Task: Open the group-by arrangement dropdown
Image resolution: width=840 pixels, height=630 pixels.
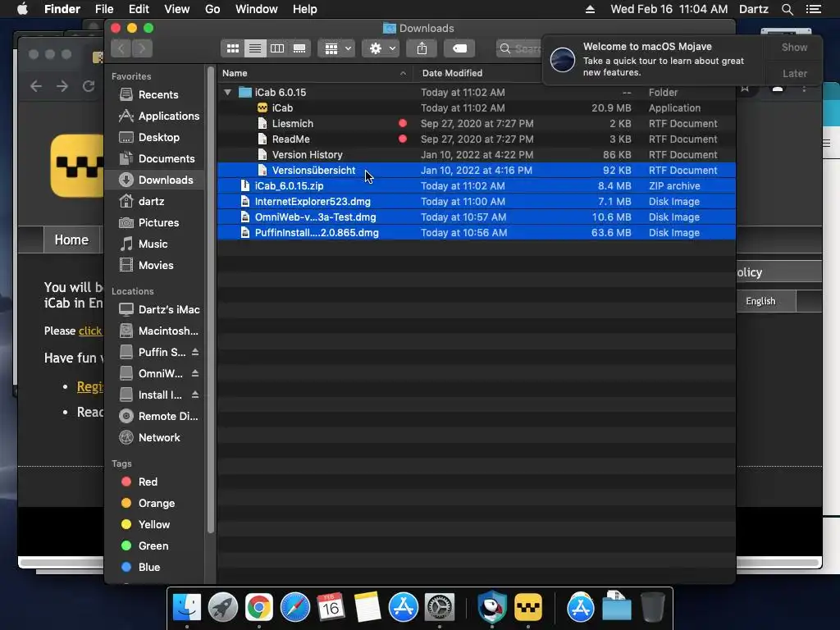Action: pos(336,48)
